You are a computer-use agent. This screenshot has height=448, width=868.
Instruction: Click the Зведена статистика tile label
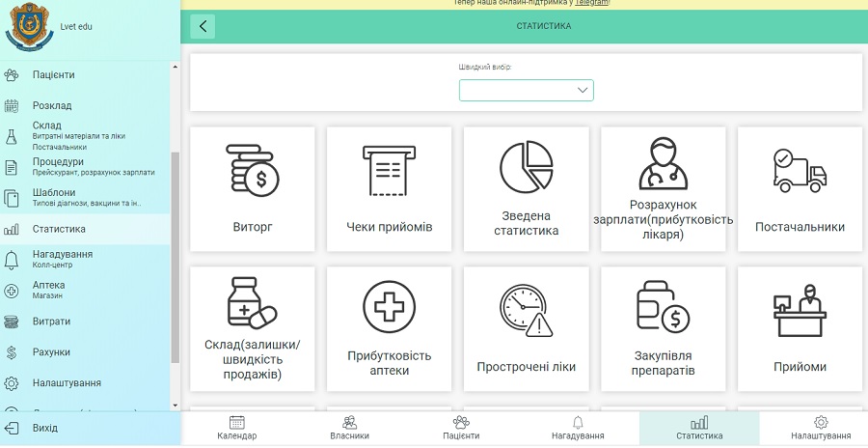coord(527,223)
